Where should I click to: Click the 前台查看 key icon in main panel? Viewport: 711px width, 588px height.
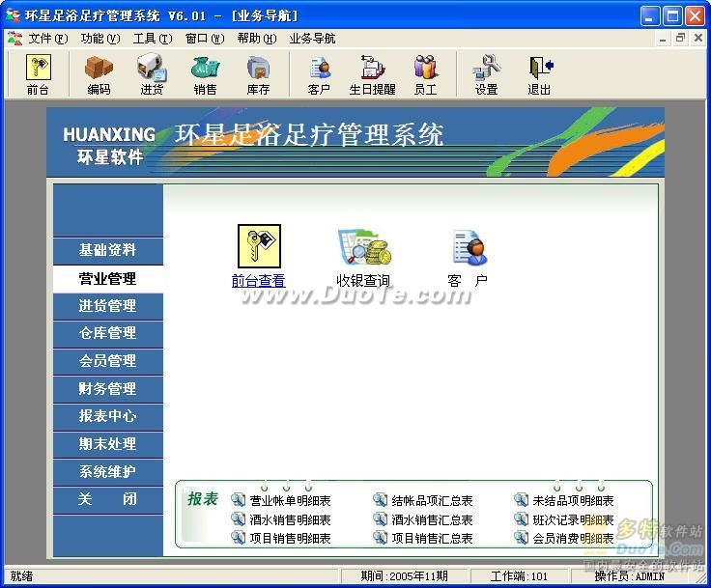pyautogui.click(x=259, y=246)
